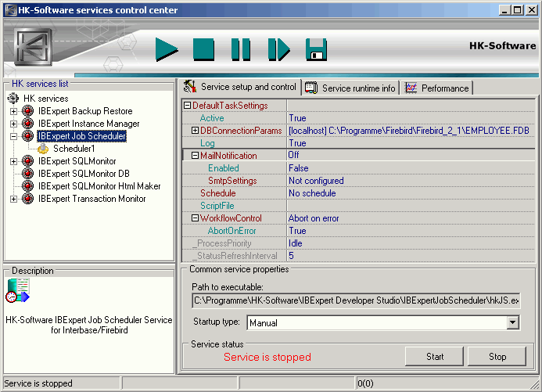Collapse the WorkflowControl property group

[195, 218]
